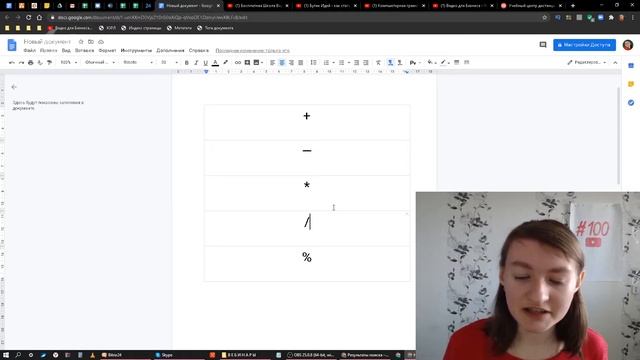
Task: Open the Дополнения menu
Action: pos(170,51)
